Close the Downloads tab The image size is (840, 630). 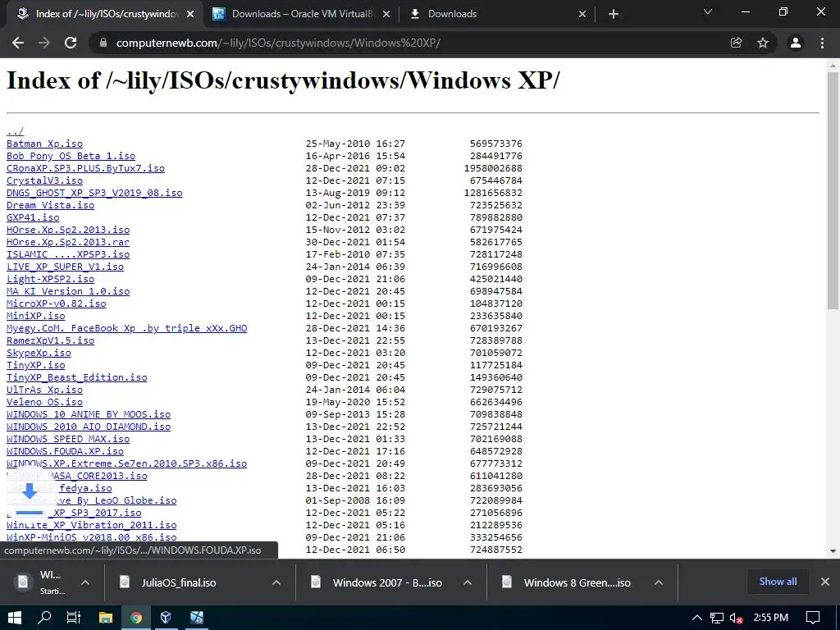point(582,14)
